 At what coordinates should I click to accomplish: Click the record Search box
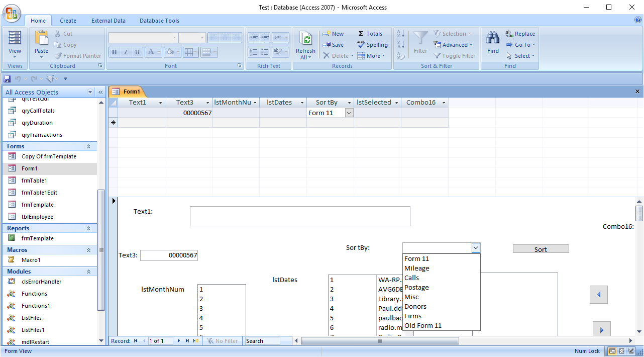click(x=262, y=341)
